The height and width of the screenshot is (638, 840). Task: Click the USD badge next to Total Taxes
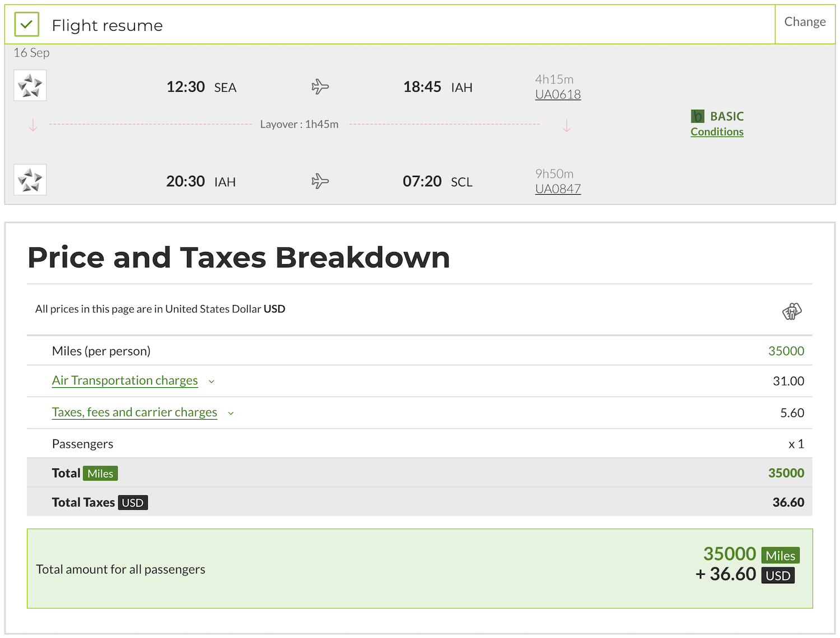coord(133,502)
